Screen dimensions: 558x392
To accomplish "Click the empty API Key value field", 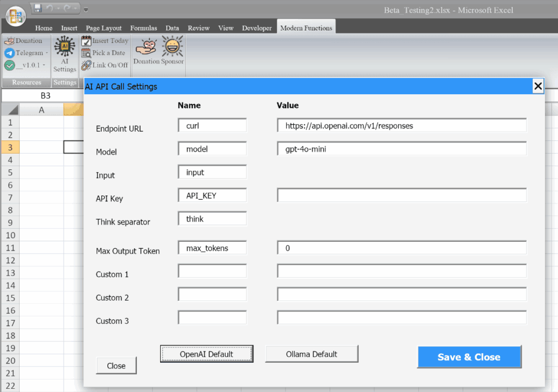I will [402, 195].
